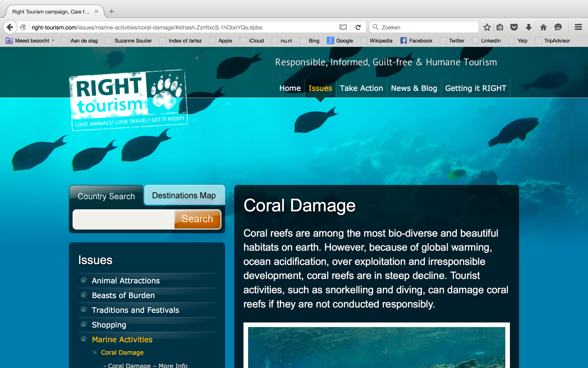Click the Coral Damage page heading
The width and height of the screenshot is (588, 368).
300,206
